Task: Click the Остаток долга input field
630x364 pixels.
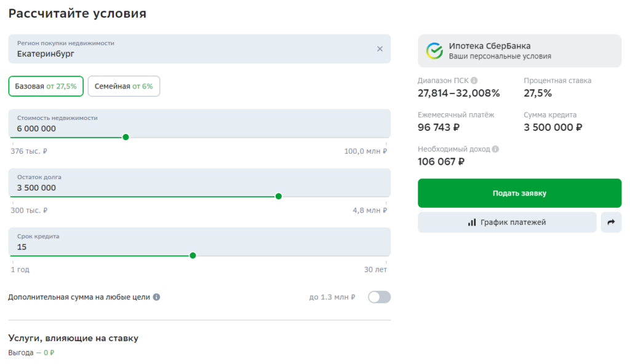Action: (185, 188)
